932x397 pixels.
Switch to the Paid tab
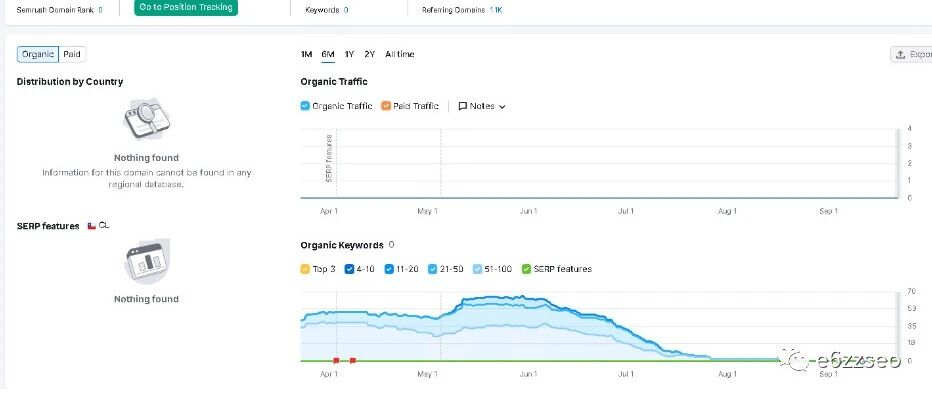tap(72, 55)
